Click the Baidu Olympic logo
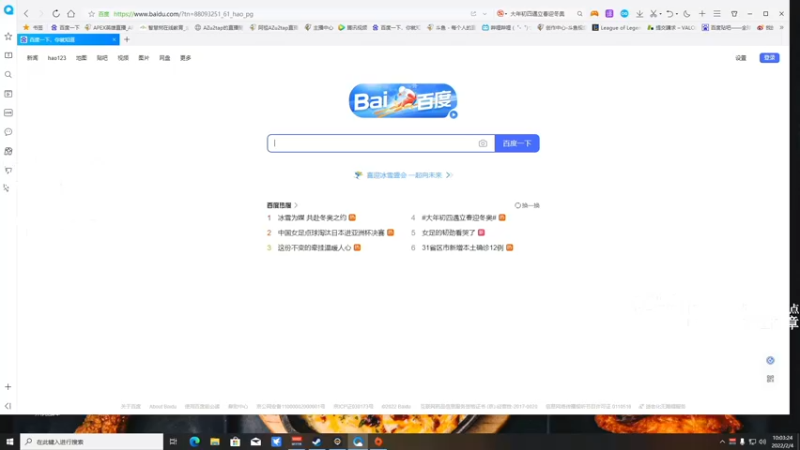The image size is (800, 450). 403,101
